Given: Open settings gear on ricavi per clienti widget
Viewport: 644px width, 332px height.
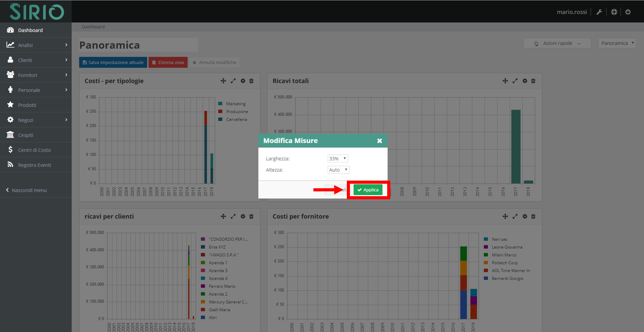Looking at the screenshot, I should [243, 216].
